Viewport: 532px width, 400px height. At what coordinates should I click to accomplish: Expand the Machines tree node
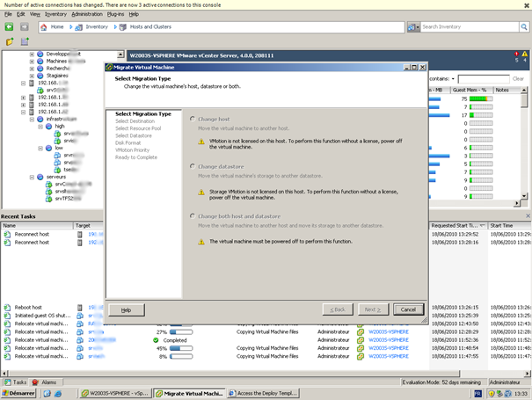coord(32,62)
